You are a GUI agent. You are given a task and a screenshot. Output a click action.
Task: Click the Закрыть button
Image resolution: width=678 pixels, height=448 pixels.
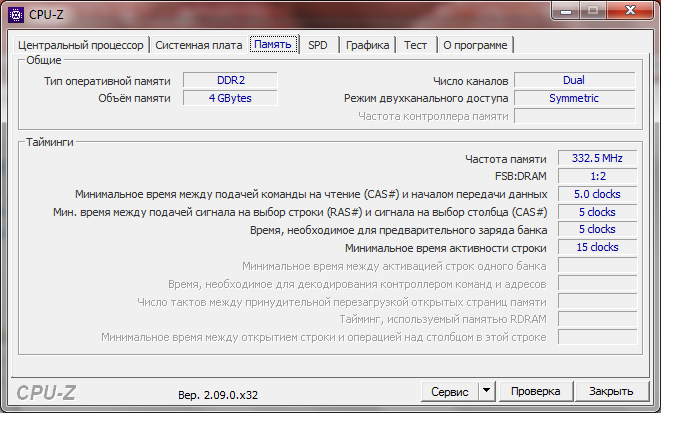coord(611,391)
